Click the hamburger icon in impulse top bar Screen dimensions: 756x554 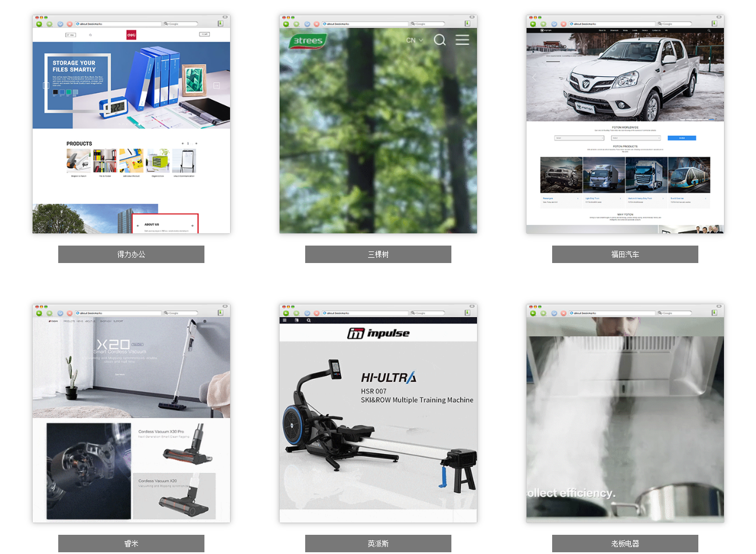[x=285, y=320]
